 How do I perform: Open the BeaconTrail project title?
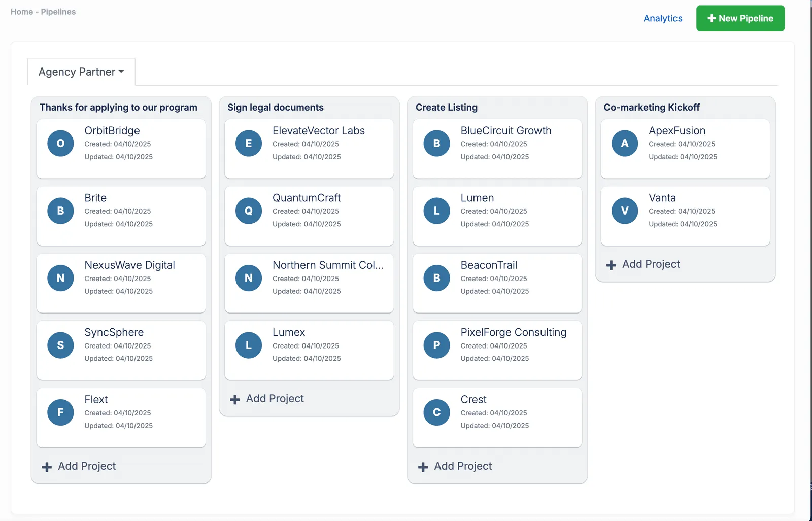click(x=489, y=265)
